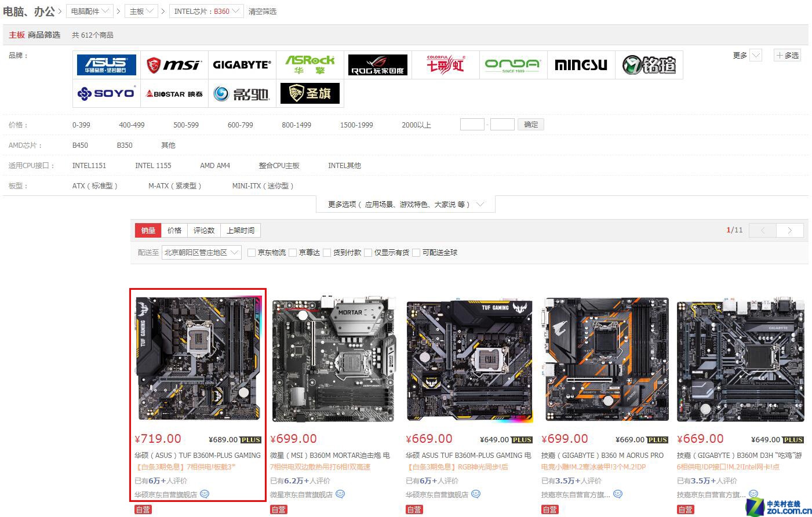Open the 主板 breadcrumb dropdown
The width and height of the screenshot is (812, 517).
pyautogui.click(x=142, y=11)
